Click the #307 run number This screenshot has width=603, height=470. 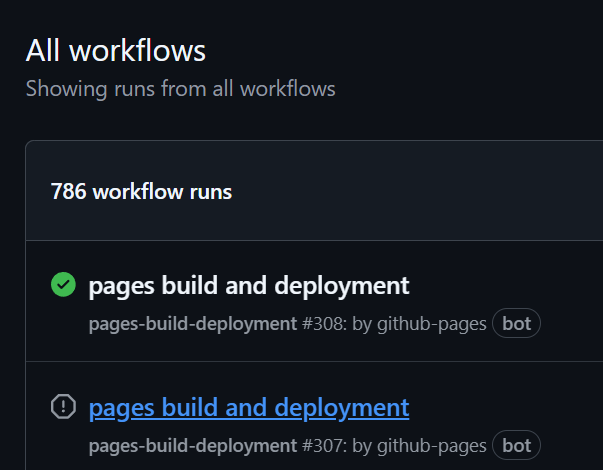coord(323,445)
